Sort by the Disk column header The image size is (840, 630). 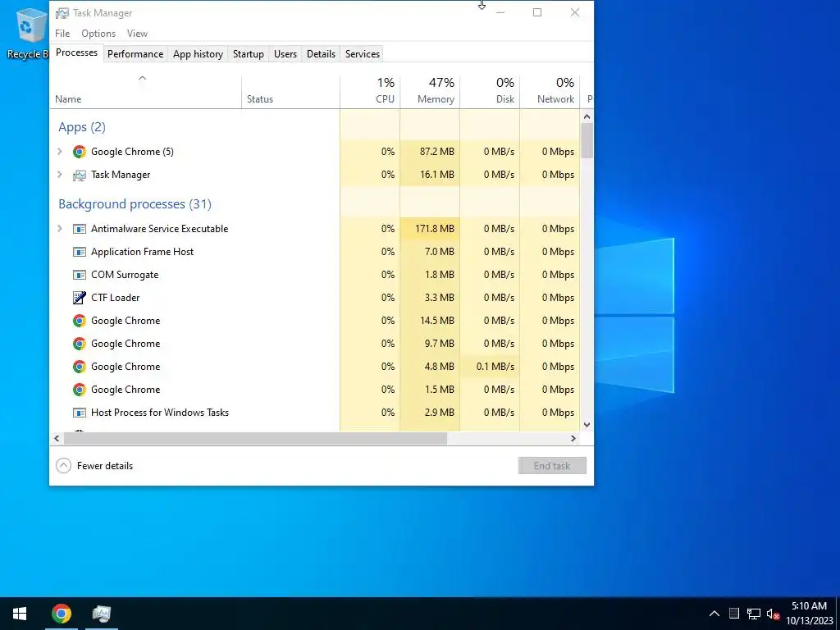tap(491, 91)
